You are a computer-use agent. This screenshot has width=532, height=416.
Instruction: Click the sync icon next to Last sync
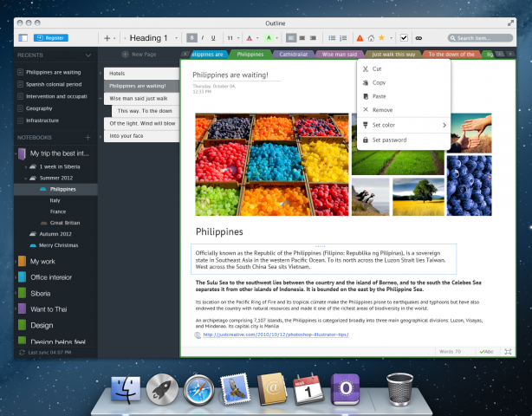(x=22, y=353)
